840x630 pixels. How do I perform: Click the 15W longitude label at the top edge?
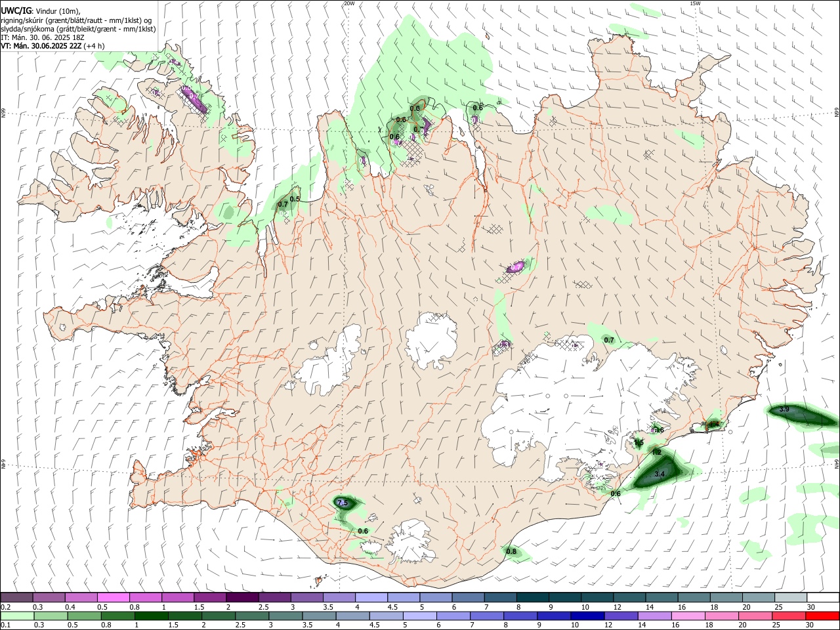click(695, 3)
